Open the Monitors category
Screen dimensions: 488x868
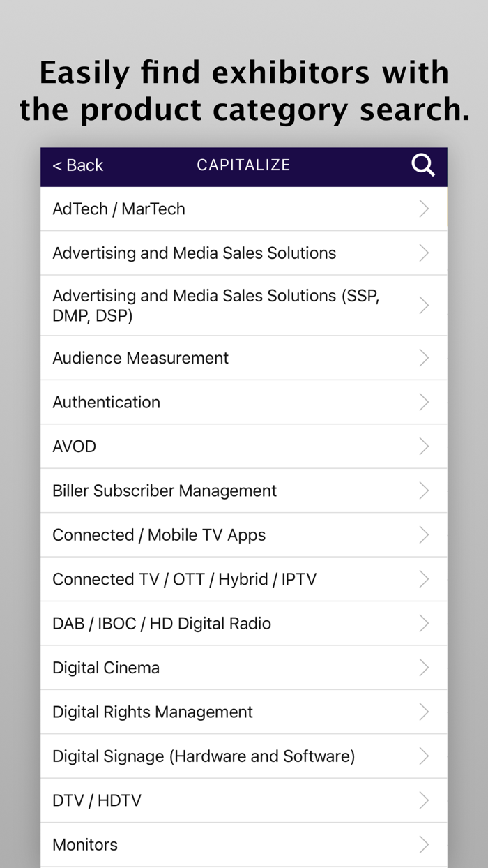click(x=244, y=844)
